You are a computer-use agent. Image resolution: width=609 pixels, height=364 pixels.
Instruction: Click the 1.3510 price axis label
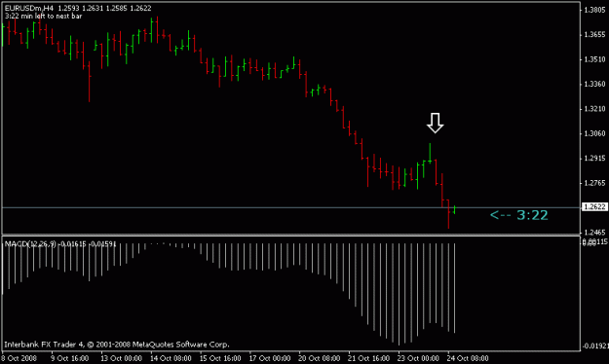(595, 59)
